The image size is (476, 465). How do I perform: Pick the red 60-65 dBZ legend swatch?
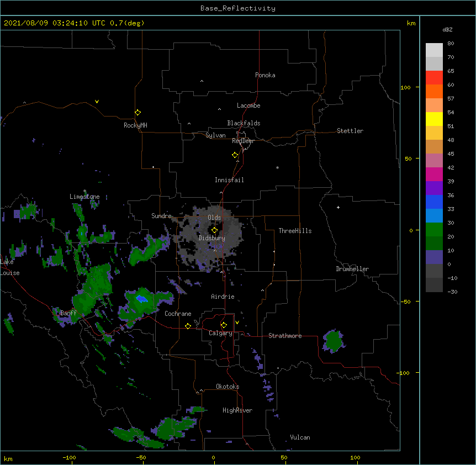click(x=434, y=78)
